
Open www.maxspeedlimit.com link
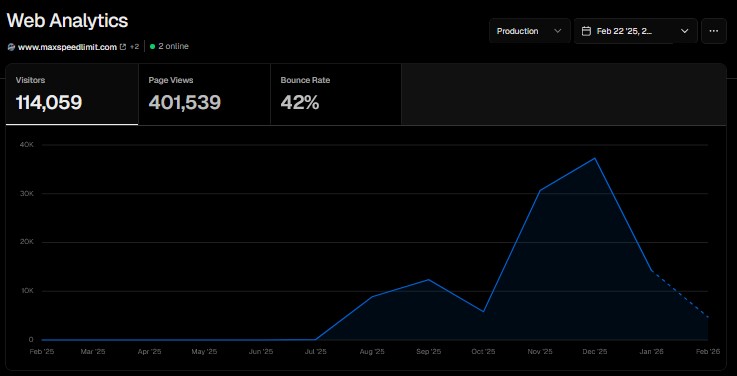pos(67,47)
